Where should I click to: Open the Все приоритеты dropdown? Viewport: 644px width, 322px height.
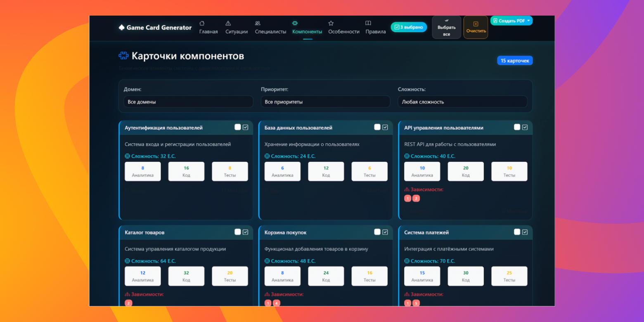tap(325, 102)
